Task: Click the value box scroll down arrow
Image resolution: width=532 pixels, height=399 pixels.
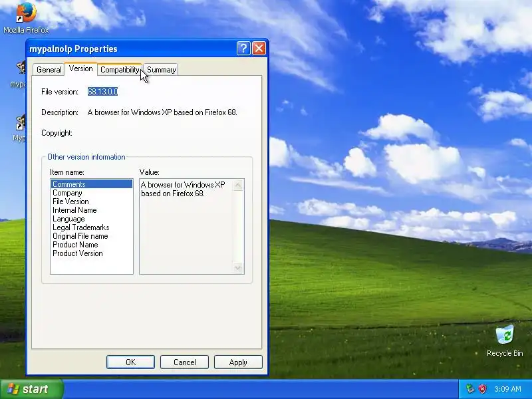Action: pyautogui.click(x=238, y=268)
